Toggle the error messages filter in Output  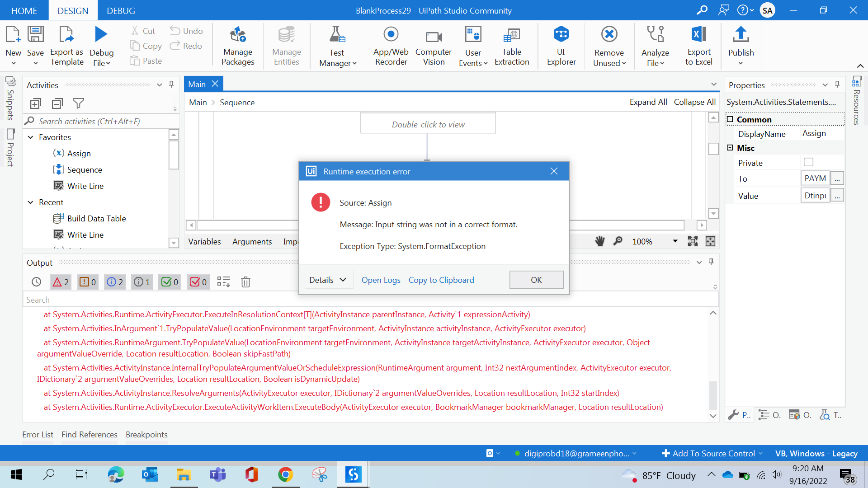pyautogui.click(x=61, y=282)
